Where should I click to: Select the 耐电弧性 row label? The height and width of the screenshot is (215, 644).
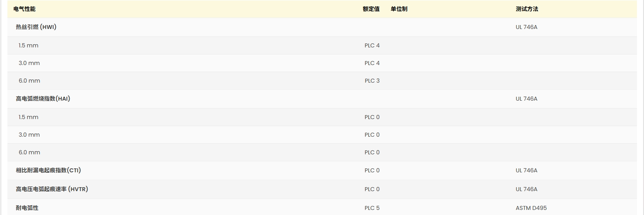[27, 208]
